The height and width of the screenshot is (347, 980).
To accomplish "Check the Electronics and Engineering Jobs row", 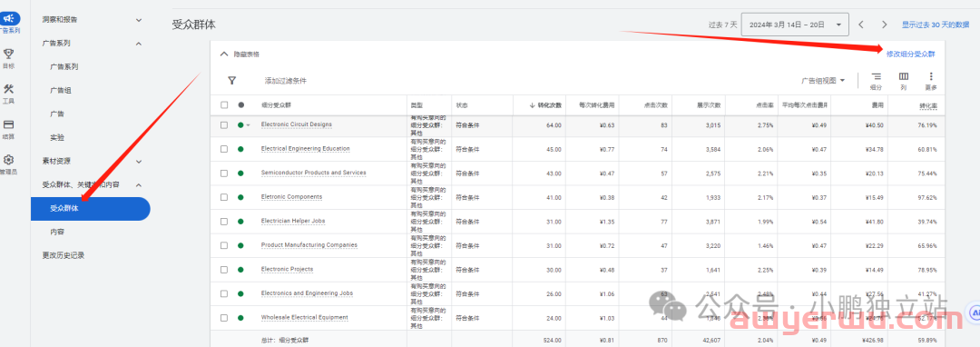I will (224, 293).
